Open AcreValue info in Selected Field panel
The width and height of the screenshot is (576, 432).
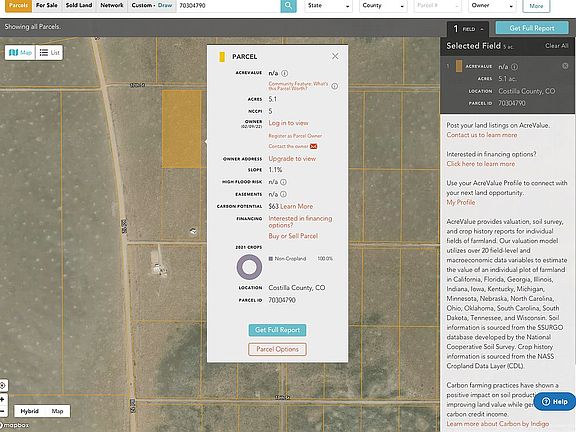(514, 66)
